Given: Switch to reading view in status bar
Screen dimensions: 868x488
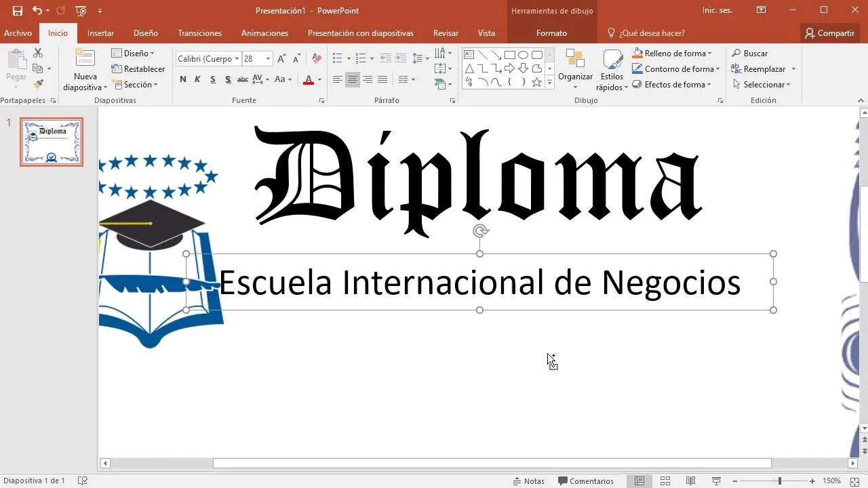Looking at the screenshot, I should click(690, 481).
